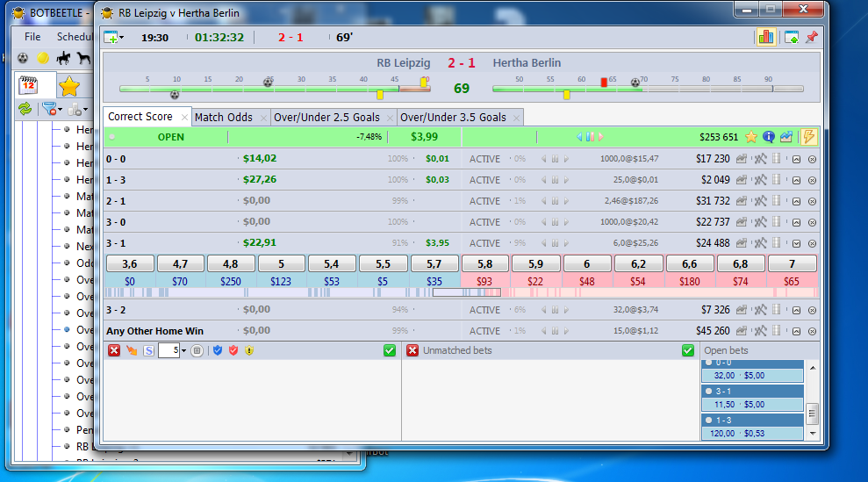Click the tools icon on the 1 - 3 row
Image resolution: width=868 pixels, height=482 pixels.
(x=761, y=180)
